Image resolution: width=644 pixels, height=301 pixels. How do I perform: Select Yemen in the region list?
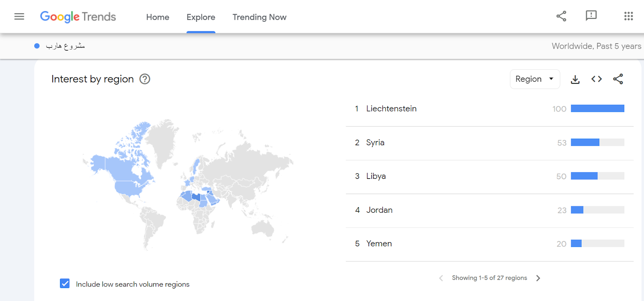tap(379, 244)
